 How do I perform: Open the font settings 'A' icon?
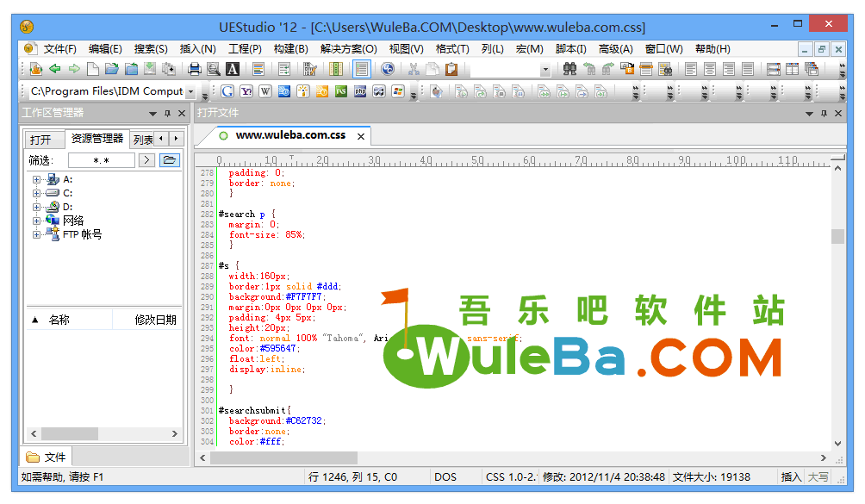pyautogui.click(x=233, y=69)
